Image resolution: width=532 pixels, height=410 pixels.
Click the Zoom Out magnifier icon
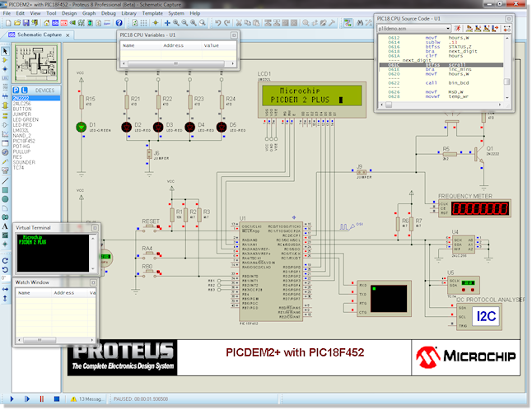coord(184,23)
